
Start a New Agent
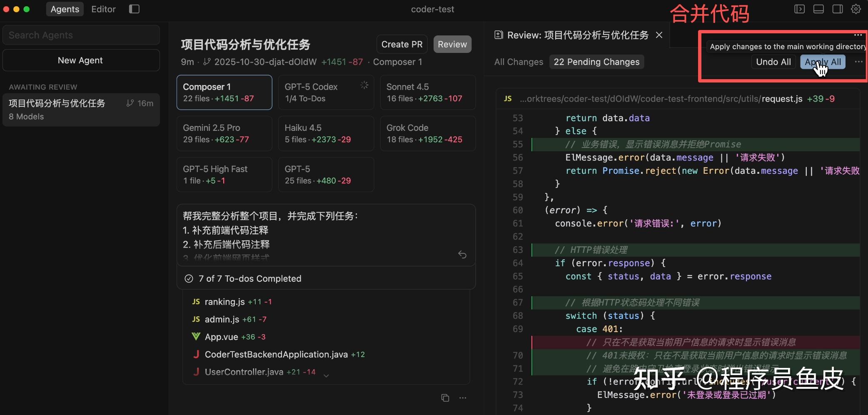point(81,60)
